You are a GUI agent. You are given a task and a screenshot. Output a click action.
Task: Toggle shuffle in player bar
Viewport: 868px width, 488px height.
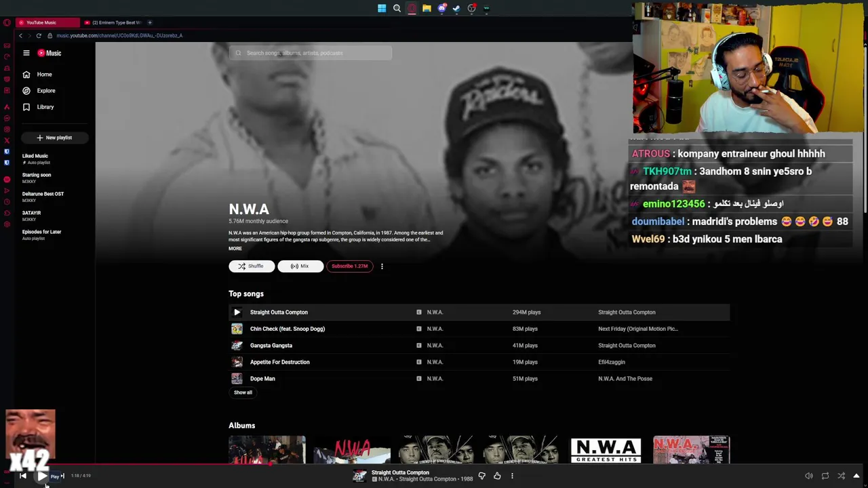[841, 476]
